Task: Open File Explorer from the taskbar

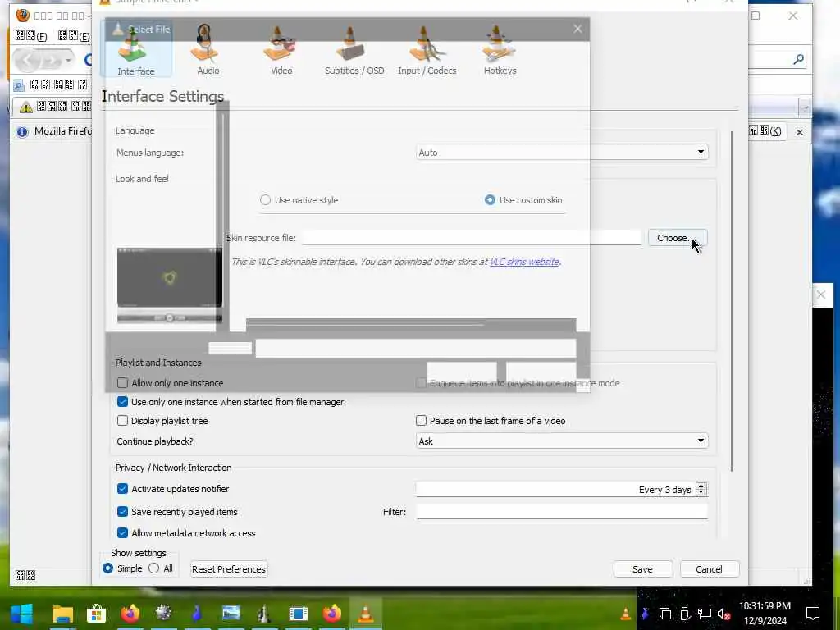Action: pyautogui.click(x=62, y=614)
